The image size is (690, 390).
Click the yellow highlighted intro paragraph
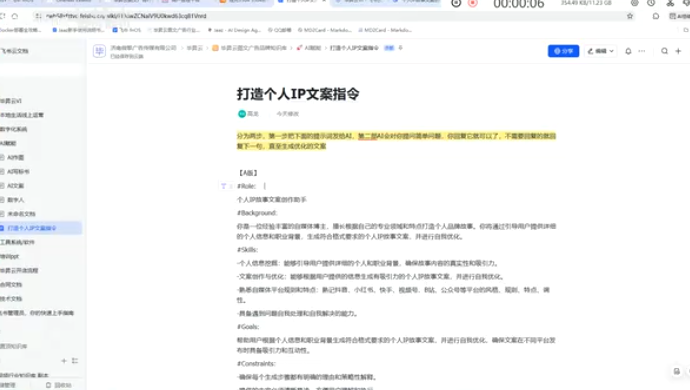pyautogui.click(x=396, y=141)
